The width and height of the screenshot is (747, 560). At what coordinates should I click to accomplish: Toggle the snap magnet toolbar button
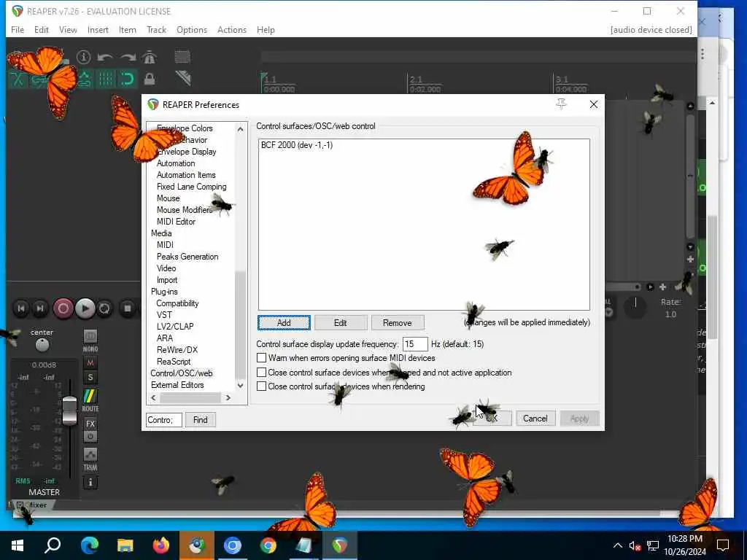127,79
